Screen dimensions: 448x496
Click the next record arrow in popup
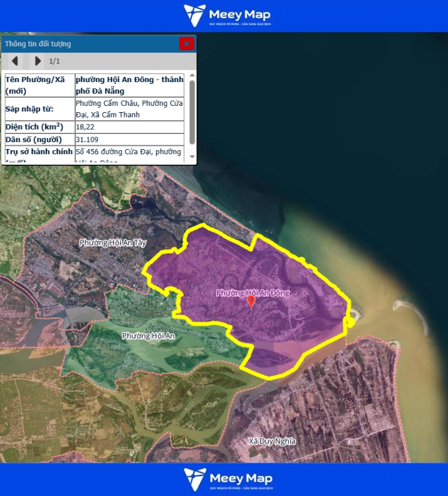38,61
